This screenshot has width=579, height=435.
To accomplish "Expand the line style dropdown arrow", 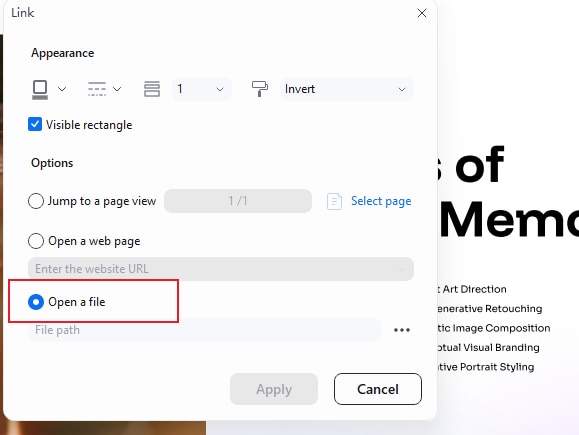I will [x=117, y=89].
